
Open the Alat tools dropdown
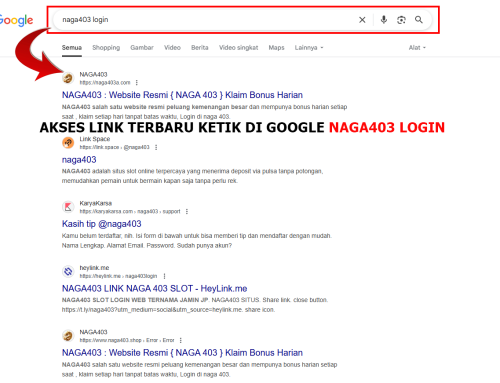tap(417, 48)
